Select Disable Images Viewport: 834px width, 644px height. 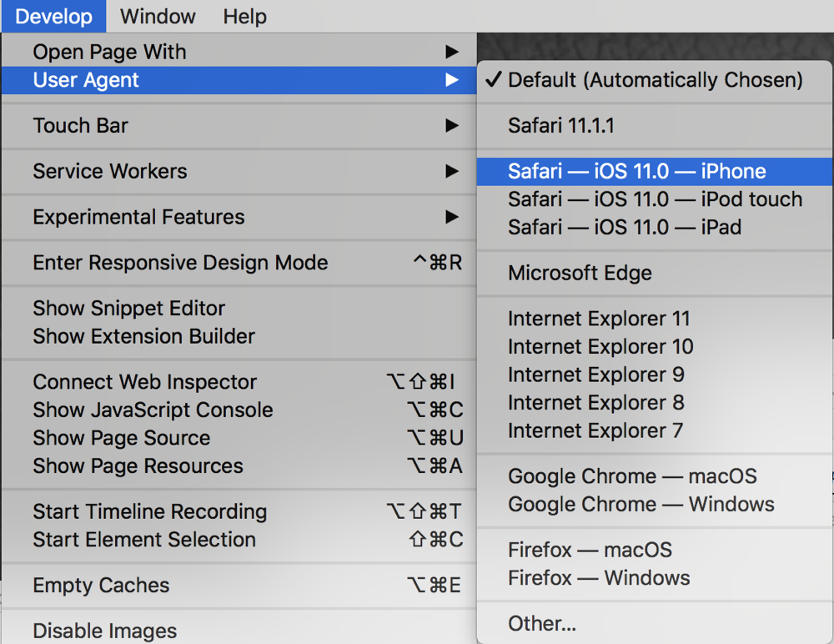(239, 631)
